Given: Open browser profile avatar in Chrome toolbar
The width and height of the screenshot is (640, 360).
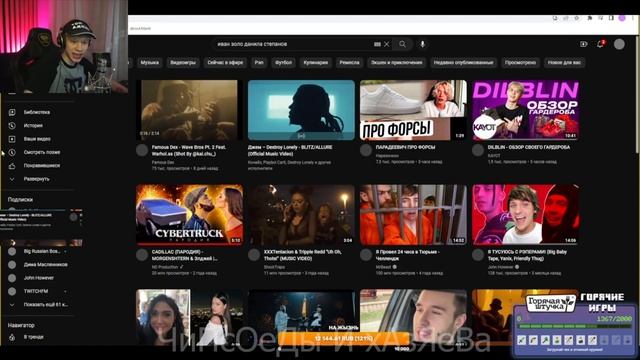Looking at the screenshot, I should coord(622,18).
